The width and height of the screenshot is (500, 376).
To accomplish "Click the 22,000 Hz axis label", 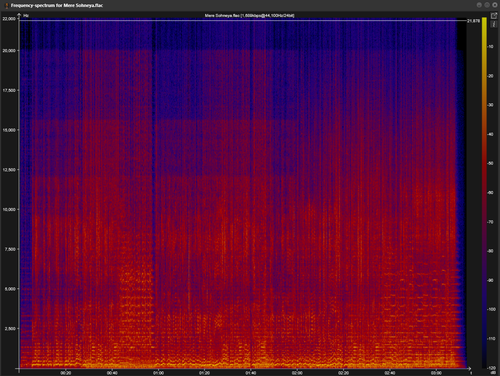I will point(9,19).
